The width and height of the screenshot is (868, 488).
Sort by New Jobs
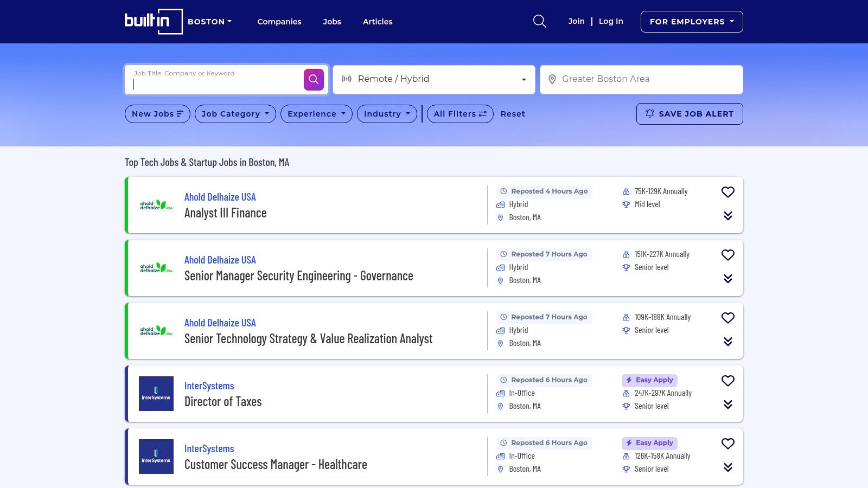pyautogui.click(x=157, y=114)
